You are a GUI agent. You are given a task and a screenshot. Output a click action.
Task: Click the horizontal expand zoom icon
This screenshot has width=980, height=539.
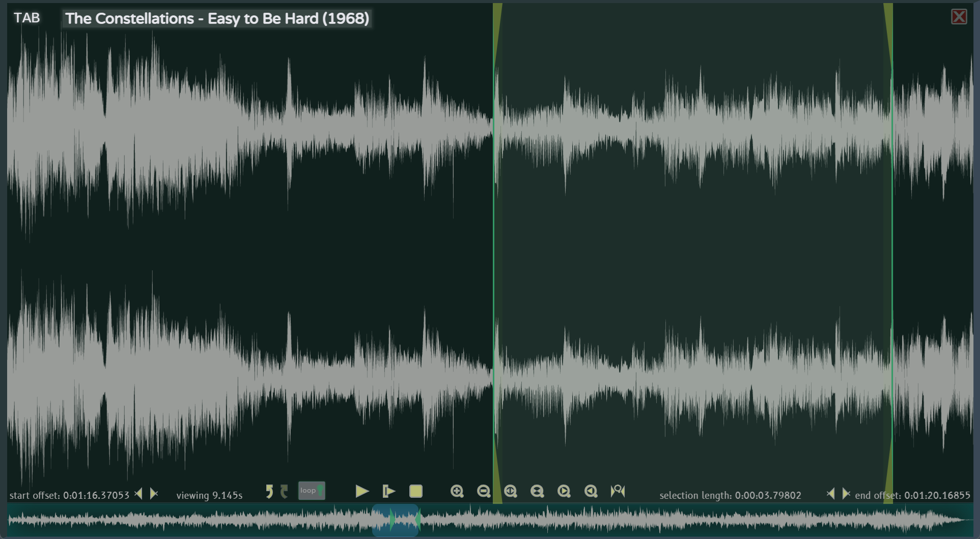coord(510,491)
